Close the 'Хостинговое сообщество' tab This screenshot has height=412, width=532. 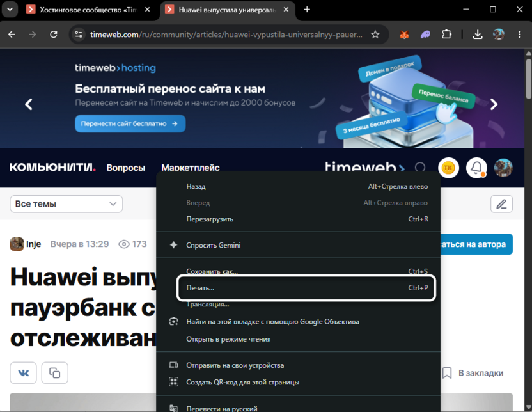(147, 10)
